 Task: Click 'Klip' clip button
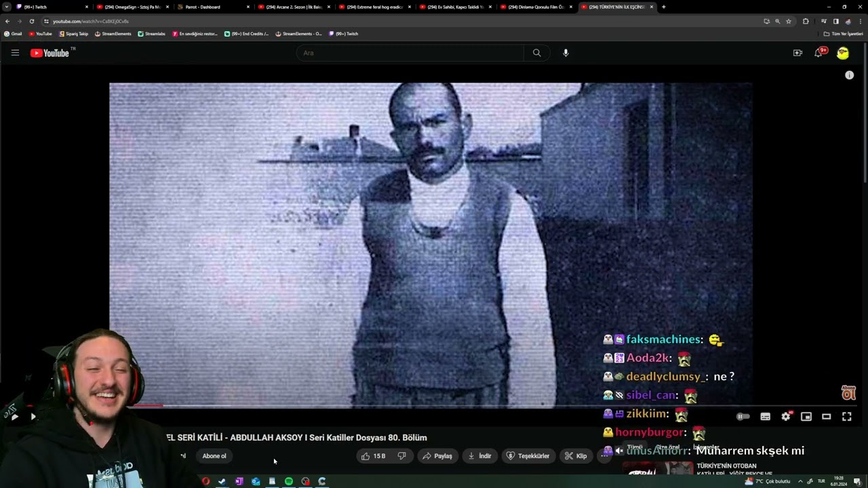coord(576,456)
